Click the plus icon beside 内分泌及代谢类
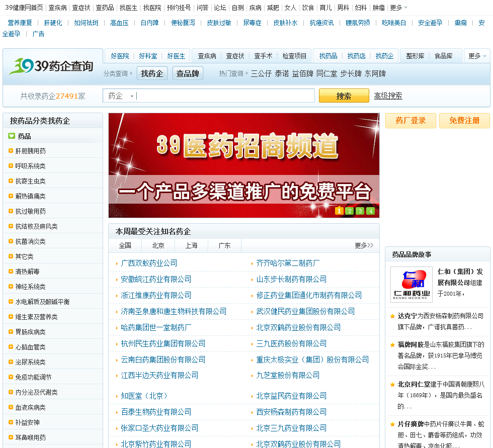This screenshot has width=493, height=448. pos(11,392)
